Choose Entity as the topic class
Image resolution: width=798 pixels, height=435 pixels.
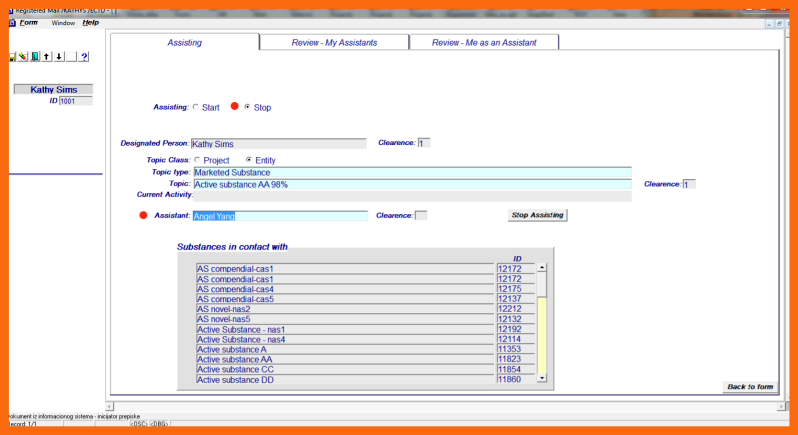click(x=249, y=160)
